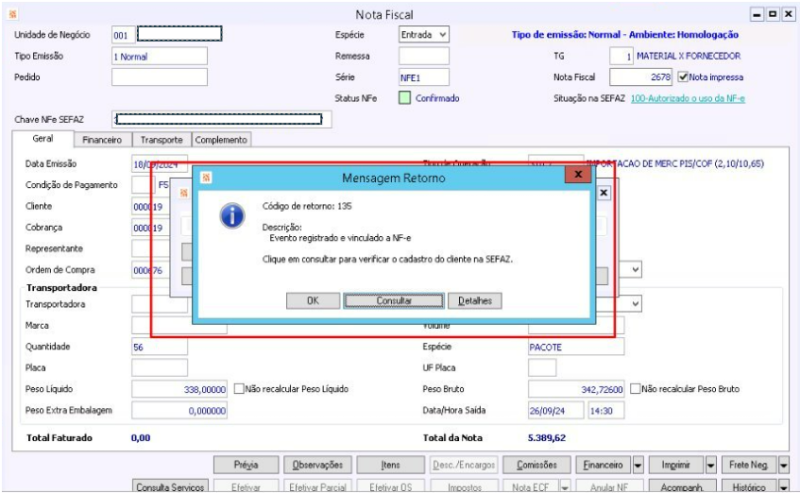Click the Chave NFe SEFAZ field

221,119
